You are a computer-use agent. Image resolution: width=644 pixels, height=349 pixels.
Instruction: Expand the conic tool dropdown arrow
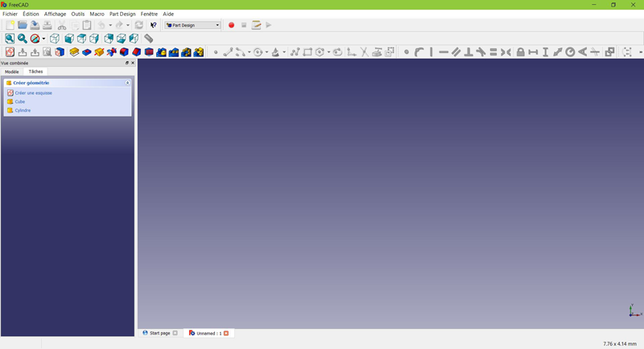[x=284, y=52]
